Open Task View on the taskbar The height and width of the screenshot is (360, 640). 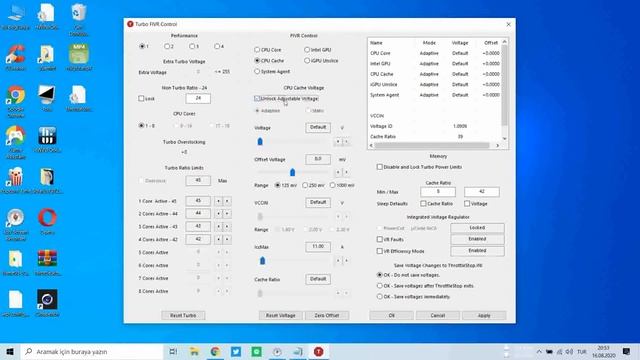173,351
